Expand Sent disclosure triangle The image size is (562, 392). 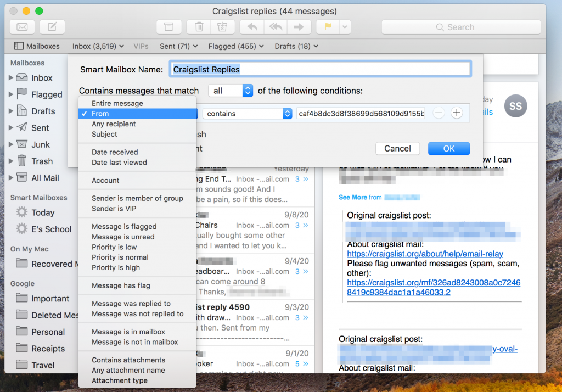[11, 128]
